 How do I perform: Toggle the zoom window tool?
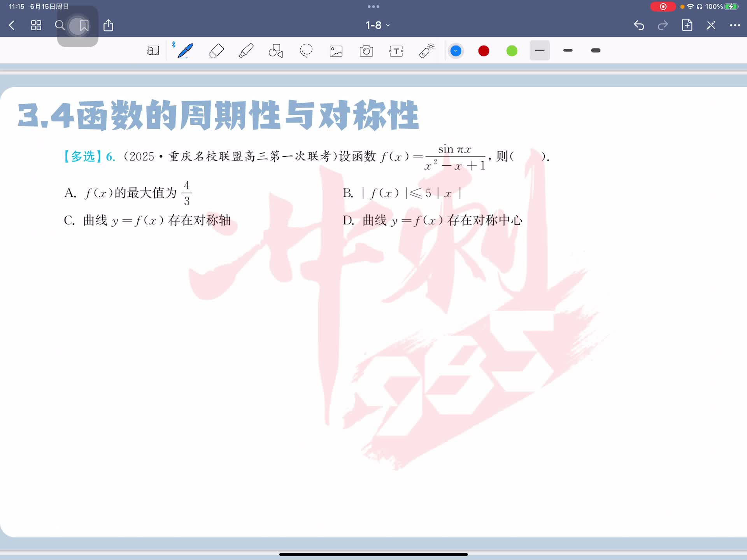coord(153,51)
